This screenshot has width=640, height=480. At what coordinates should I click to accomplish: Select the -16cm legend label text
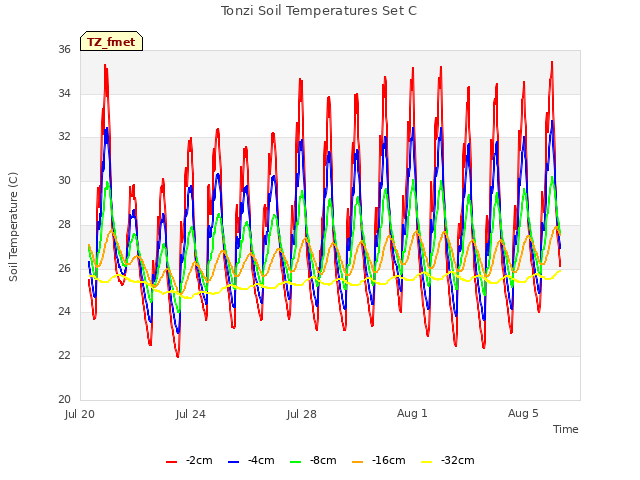click(389, 460)
